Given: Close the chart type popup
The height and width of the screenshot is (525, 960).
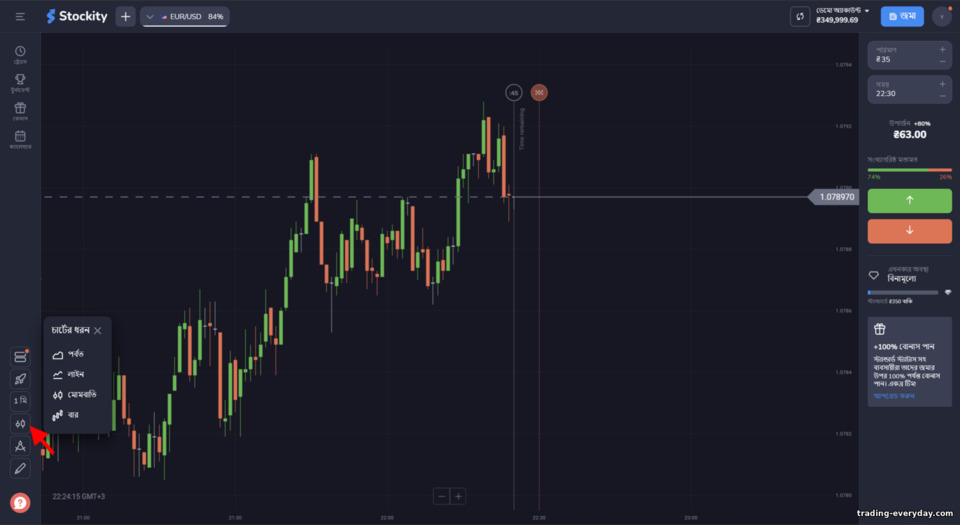Looking at the screenshot, I should [x=97, y=330].
